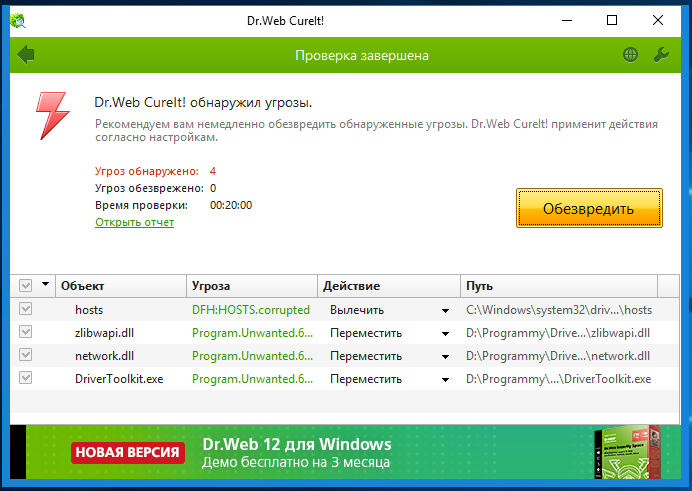Expand action dropdown for DriverToolkit.exe row
The width and height of the screenshot is (692, 491).
(445, 380)
